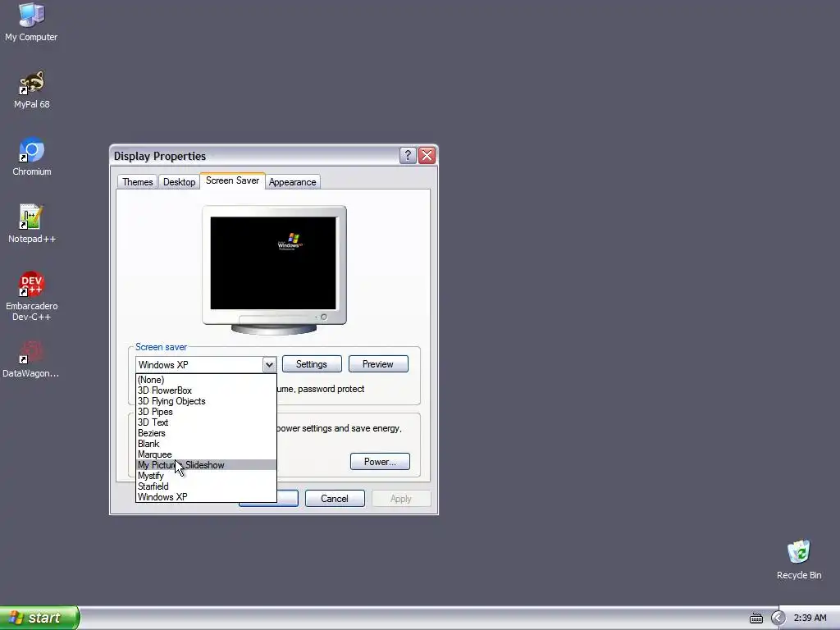Open the My Computer desktop icon

pos(31,22)
